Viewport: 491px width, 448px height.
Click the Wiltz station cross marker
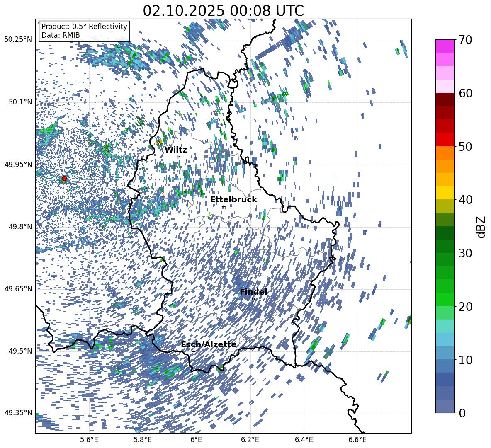[x=178, y=157]
